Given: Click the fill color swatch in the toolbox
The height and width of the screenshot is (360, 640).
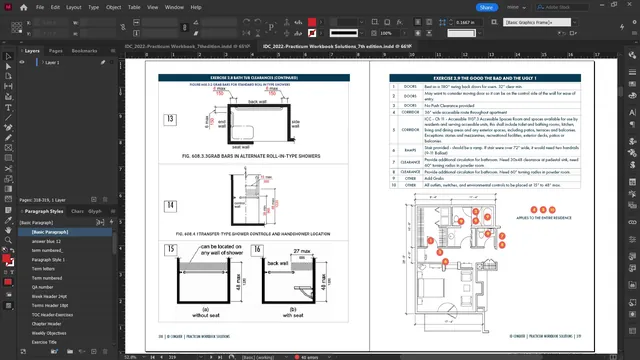Looking at the screenshot, I should pos(6,258).
